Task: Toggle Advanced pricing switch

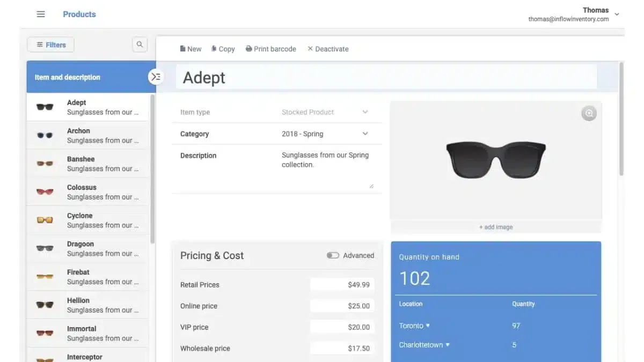Action: (x=333, y=255)
